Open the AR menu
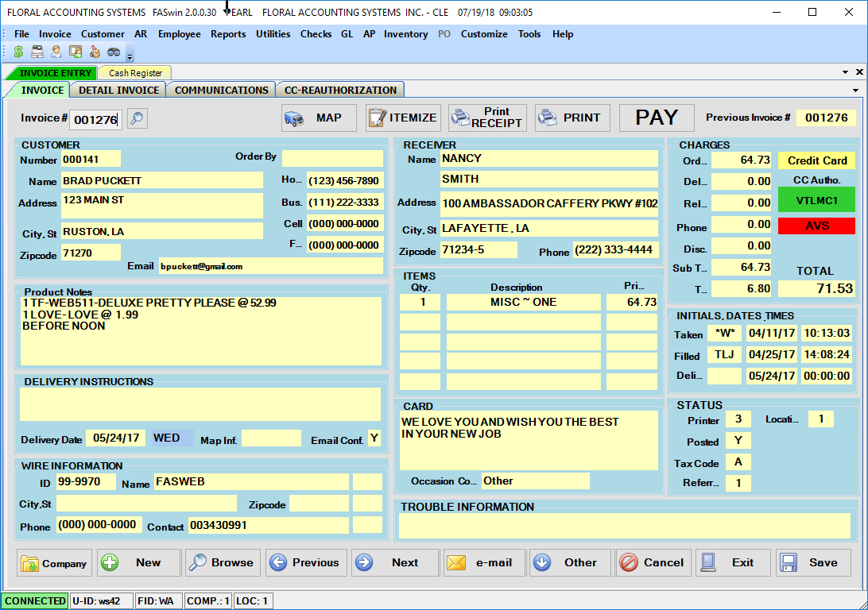The width and height of the screenshot is (868, 610). [141, 33]
